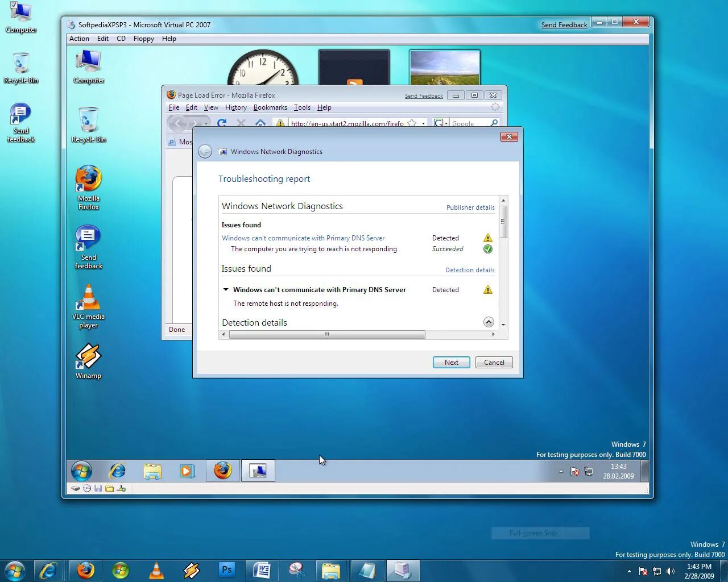Click the guest Mozilla Firefox desktop icon
Viewport: 728px width, 582px height.
pyautogui.click(x=89, y=188)
